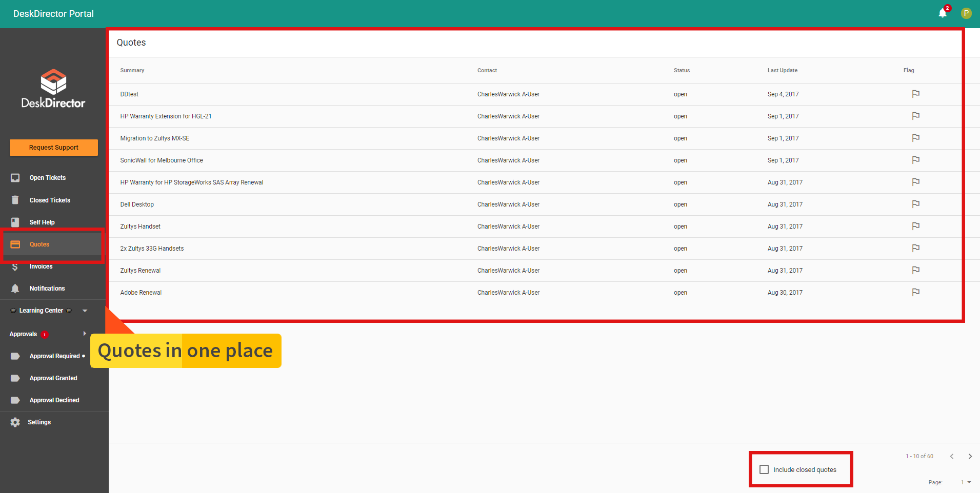Click the Contact column header
Image resolution: width=980 pixels, height=493 pixels.
pos(487,70)
